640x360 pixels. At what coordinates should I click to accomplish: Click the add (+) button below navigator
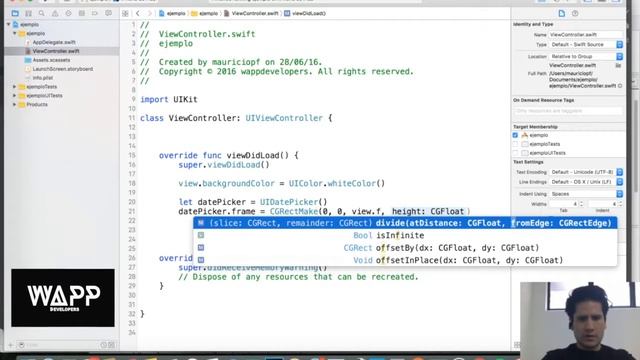11,345
